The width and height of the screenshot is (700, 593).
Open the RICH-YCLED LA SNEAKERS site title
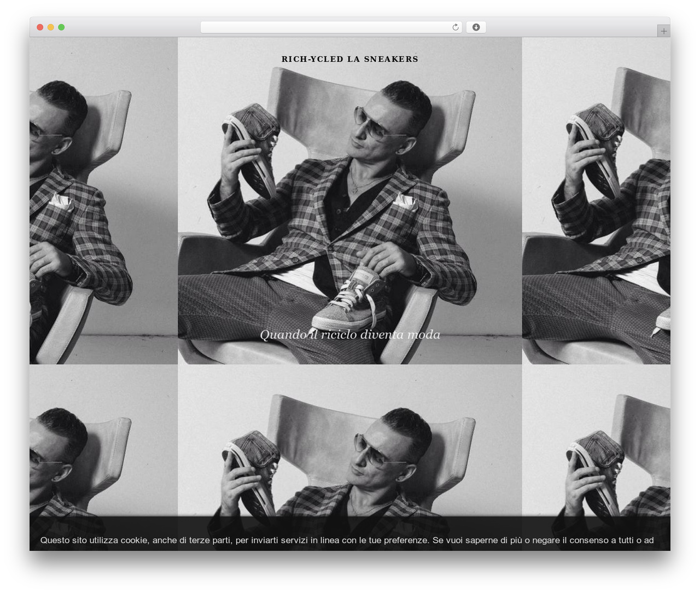tap(350, 59)
